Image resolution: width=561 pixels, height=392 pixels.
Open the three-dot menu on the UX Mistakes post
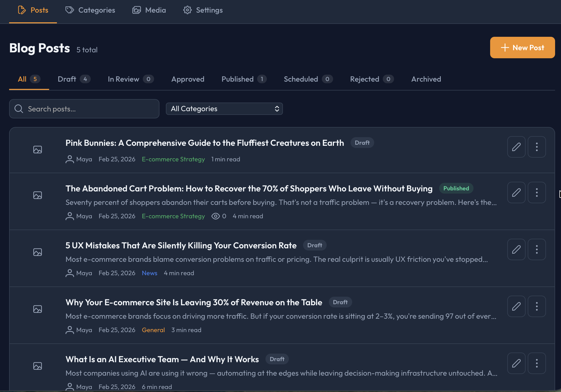coord(537,250)
